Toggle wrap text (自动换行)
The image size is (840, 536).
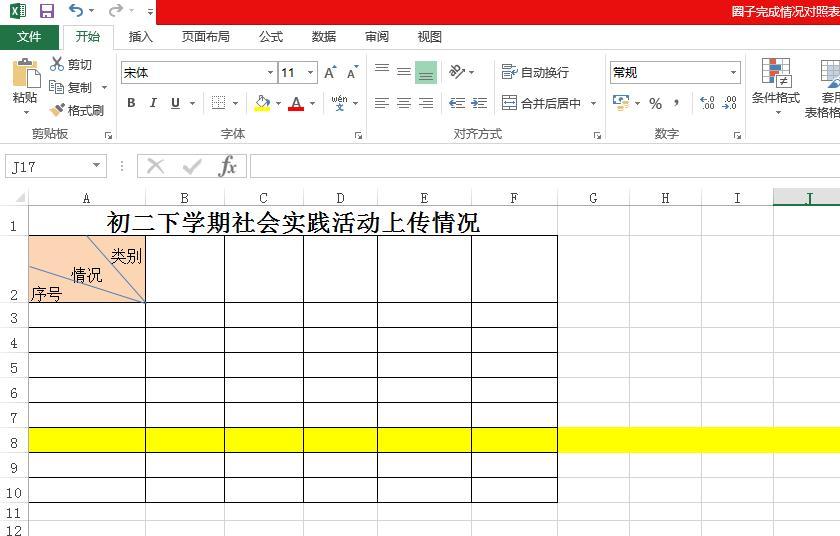[x=536, y=72]
